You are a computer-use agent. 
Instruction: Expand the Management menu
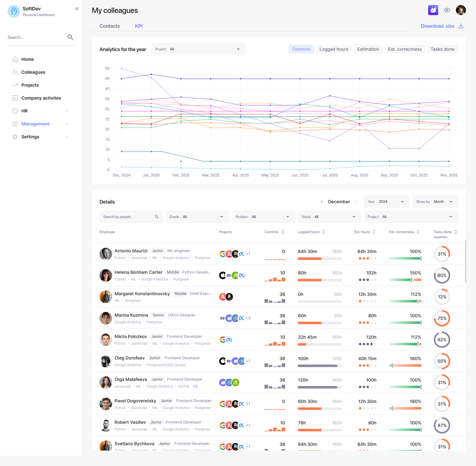point(67,124)
